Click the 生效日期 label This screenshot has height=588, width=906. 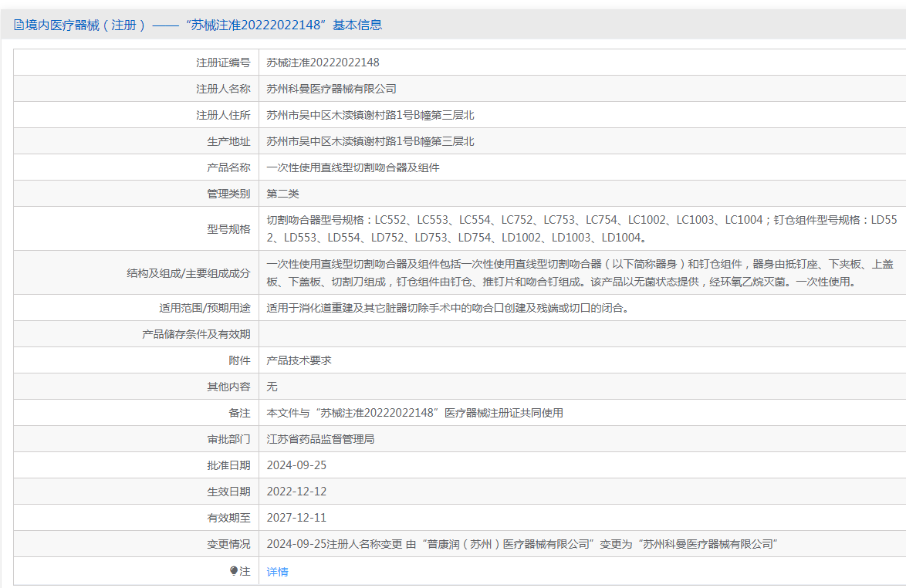[x=228, y=492]
